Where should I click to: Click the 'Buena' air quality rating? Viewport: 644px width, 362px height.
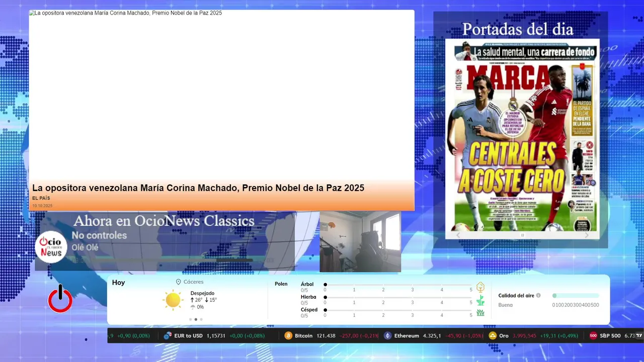[506, 305]
